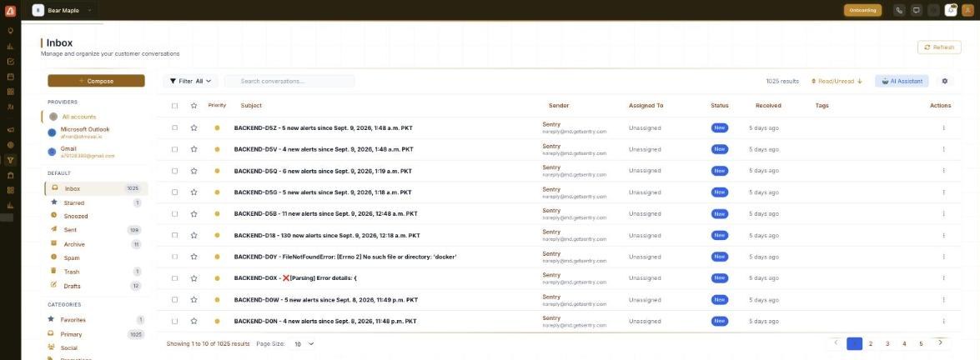Viewport: 980px width, 360px height.
Task: Open notifications bell in top bar
Action: 951,10
